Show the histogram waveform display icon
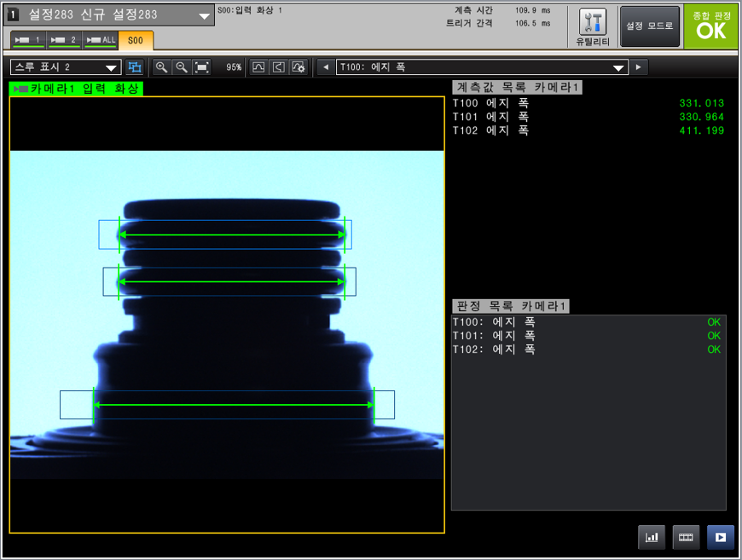 click(x=258, y=67)
